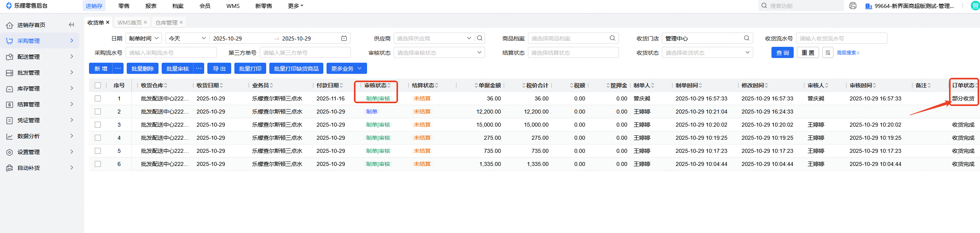Open the 报表 top menu

151,6
